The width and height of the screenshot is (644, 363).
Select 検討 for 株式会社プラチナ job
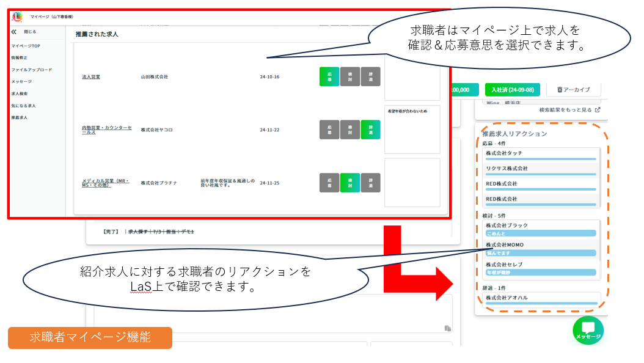pos(349,183)
